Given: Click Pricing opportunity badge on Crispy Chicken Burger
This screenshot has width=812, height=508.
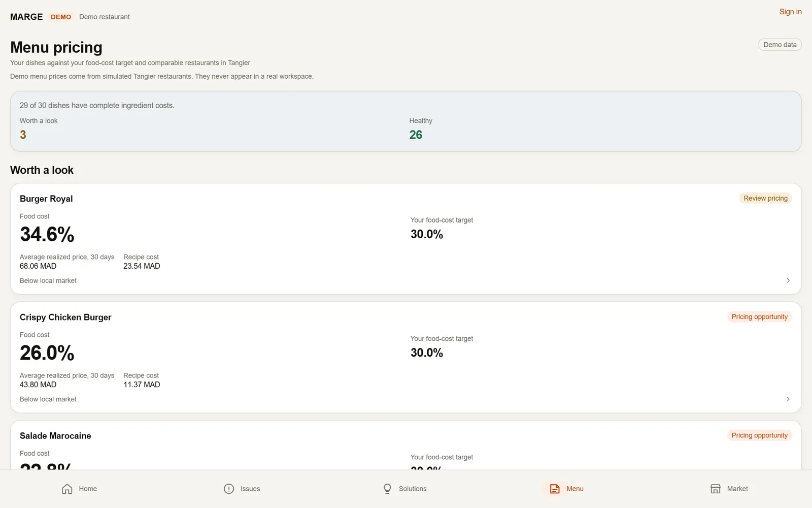Looking at the screenshot, I should point(759,317).
